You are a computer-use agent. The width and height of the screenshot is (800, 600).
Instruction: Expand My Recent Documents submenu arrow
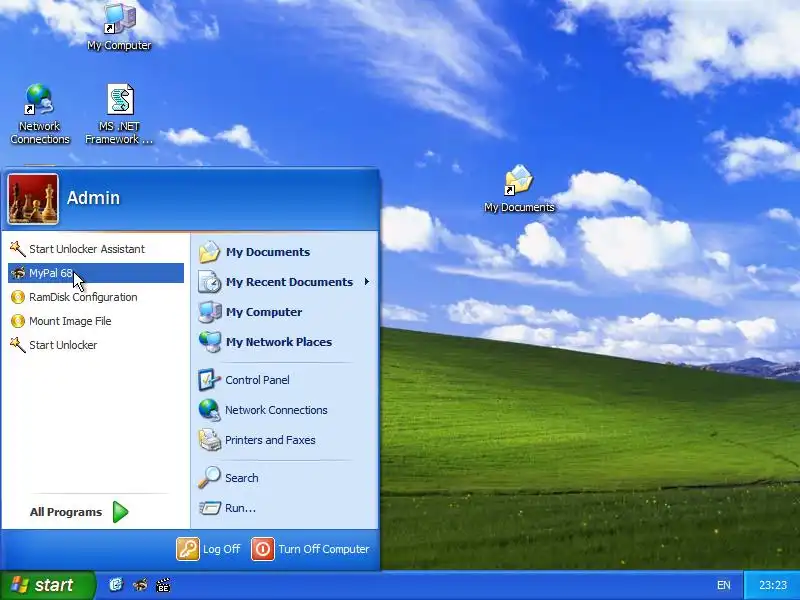pos(367,282)
